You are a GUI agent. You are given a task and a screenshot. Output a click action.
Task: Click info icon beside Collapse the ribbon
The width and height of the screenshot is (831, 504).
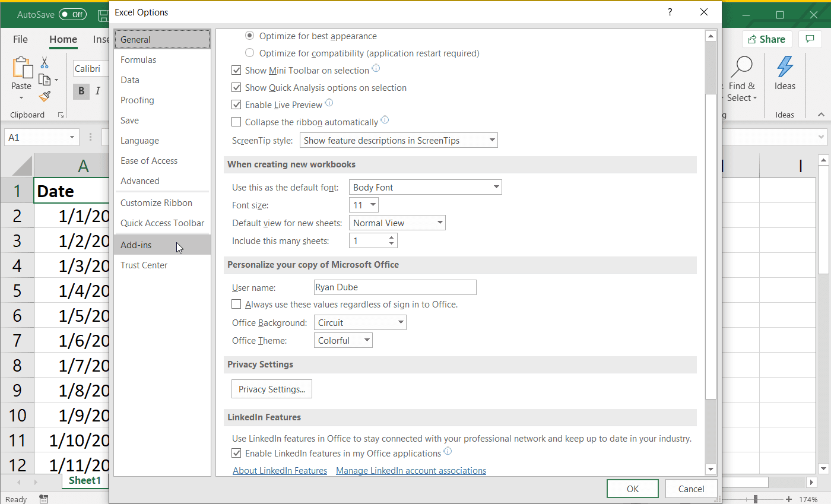coord(385,120)
